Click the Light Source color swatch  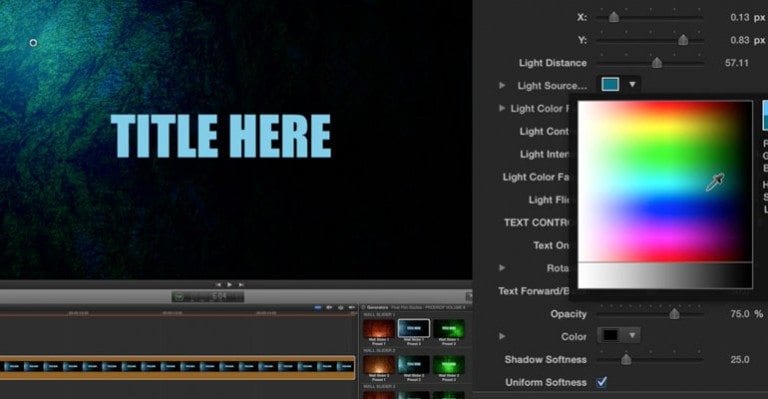[610, 85]
